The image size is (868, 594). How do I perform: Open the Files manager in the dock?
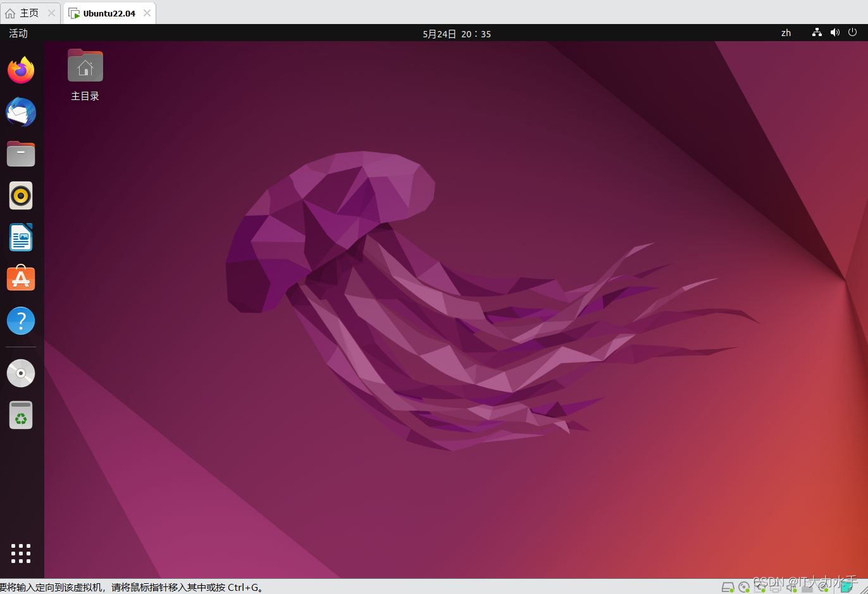21,154
